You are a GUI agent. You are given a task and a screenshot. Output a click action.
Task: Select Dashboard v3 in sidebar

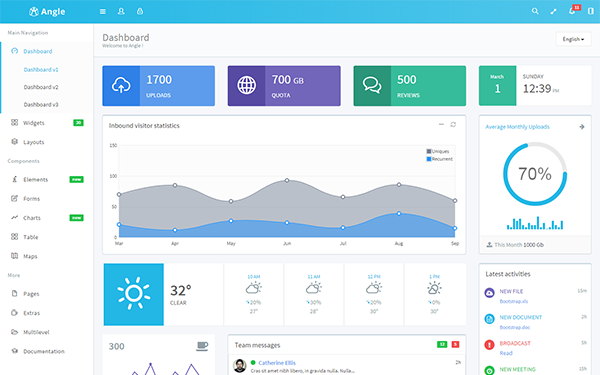coord(41,104)
